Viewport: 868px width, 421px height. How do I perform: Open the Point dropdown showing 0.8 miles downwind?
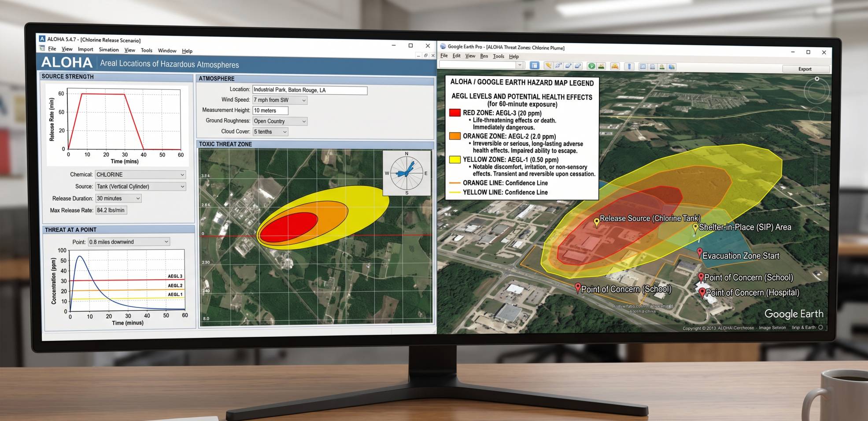[x=129, y=242]
